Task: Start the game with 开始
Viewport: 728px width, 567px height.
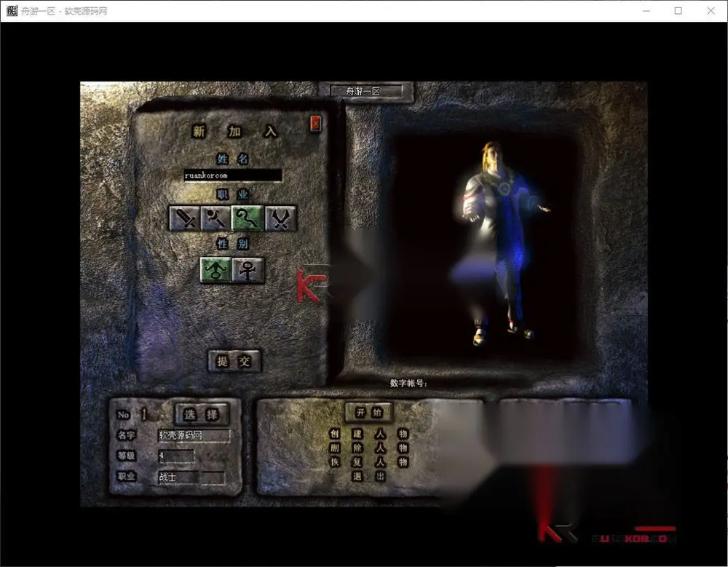Action: click(x=368, y=412)
